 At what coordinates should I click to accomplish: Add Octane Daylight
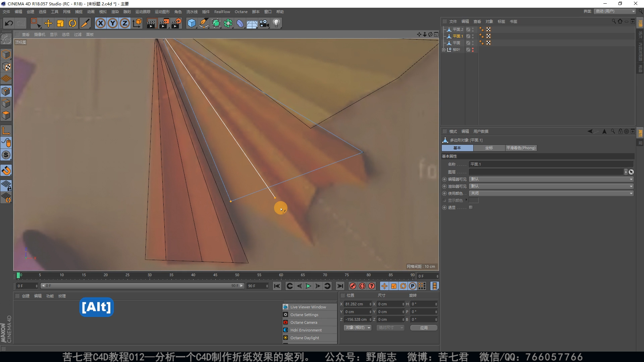point(310,338)
